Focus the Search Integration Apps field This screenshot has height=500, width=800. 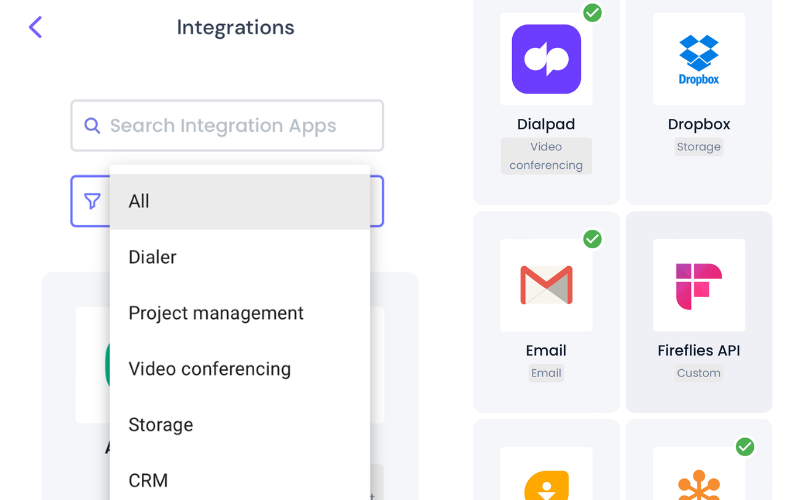coord(240,126)
